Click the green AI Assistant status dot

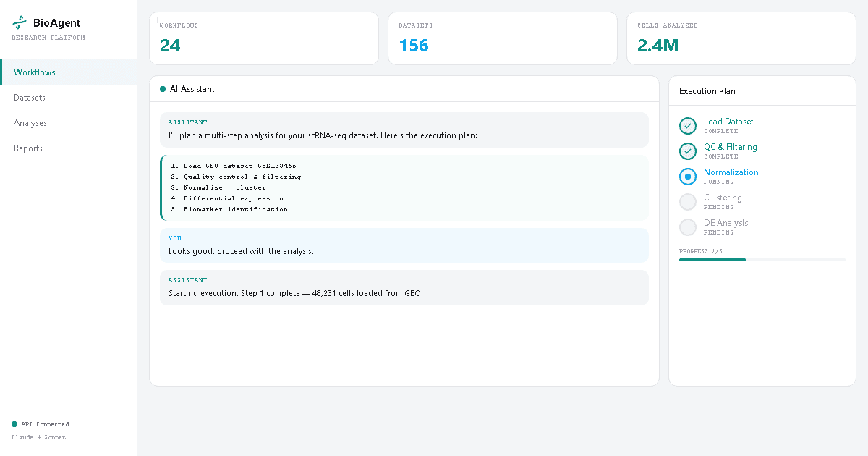click(161, 89)
